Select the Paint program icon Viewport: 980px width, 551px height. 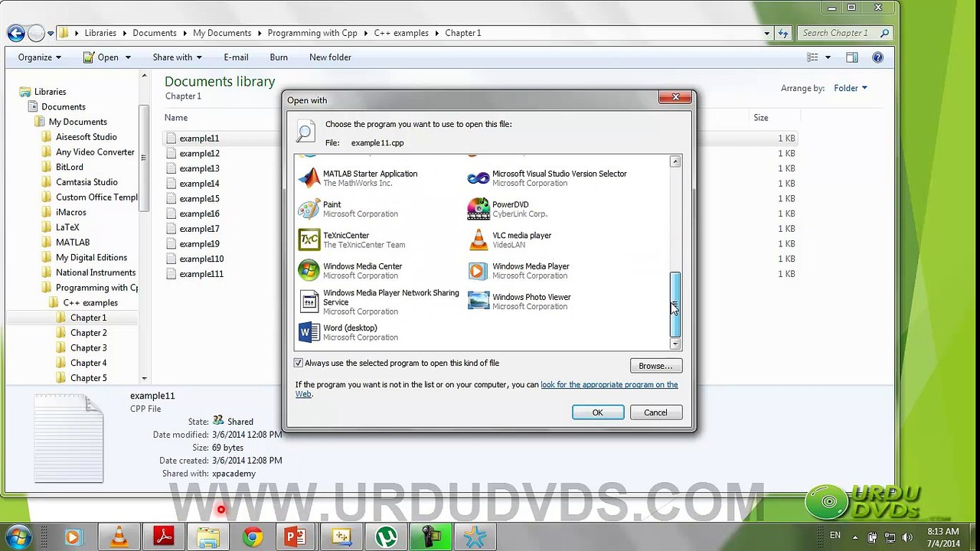309,209
